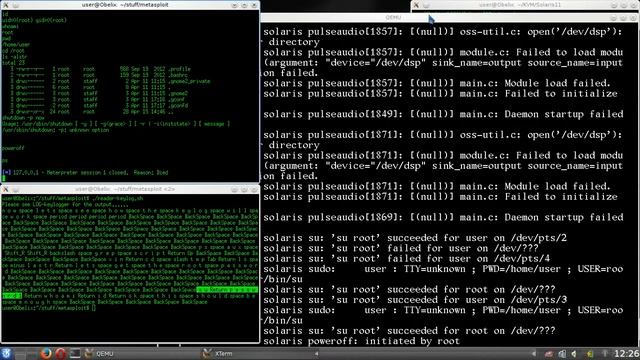
Task: Click the .bashrc entry in the directory listing
Action: 178,75
